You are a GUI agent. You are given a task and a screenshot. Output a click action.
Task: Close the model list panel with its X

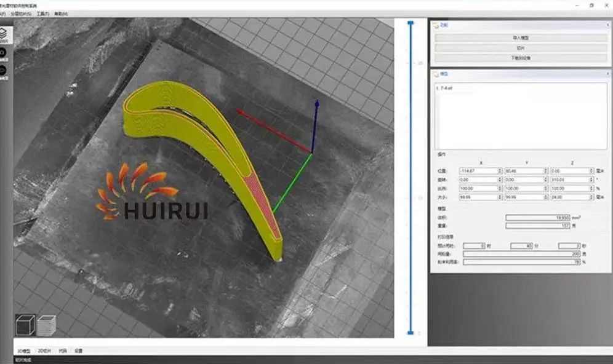[x=606, y=73]
